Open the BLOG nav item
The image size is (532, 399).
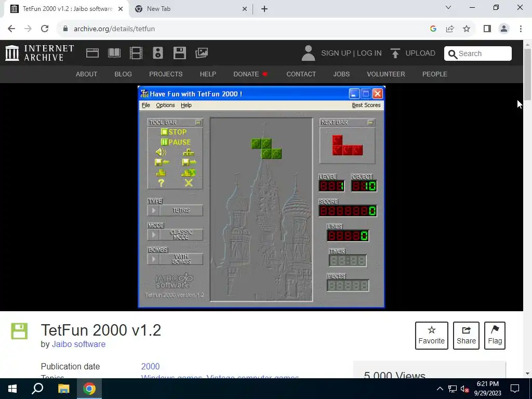(x=123, y=74)
